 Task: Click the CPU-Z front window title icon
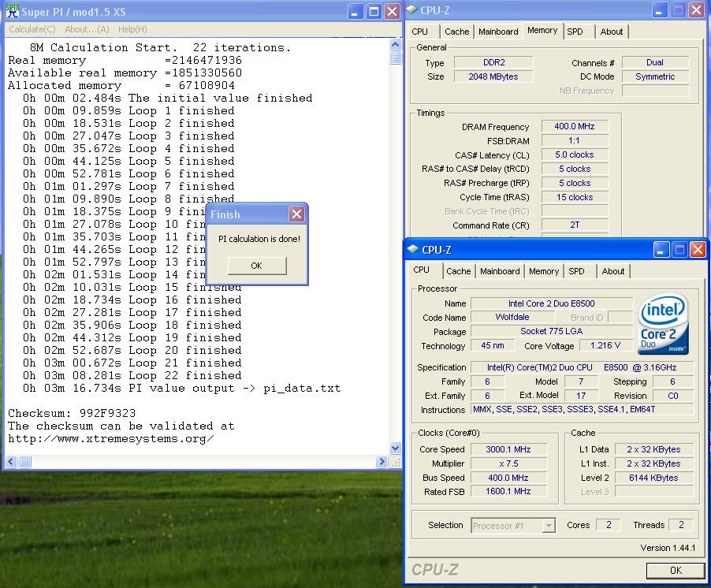412,249
